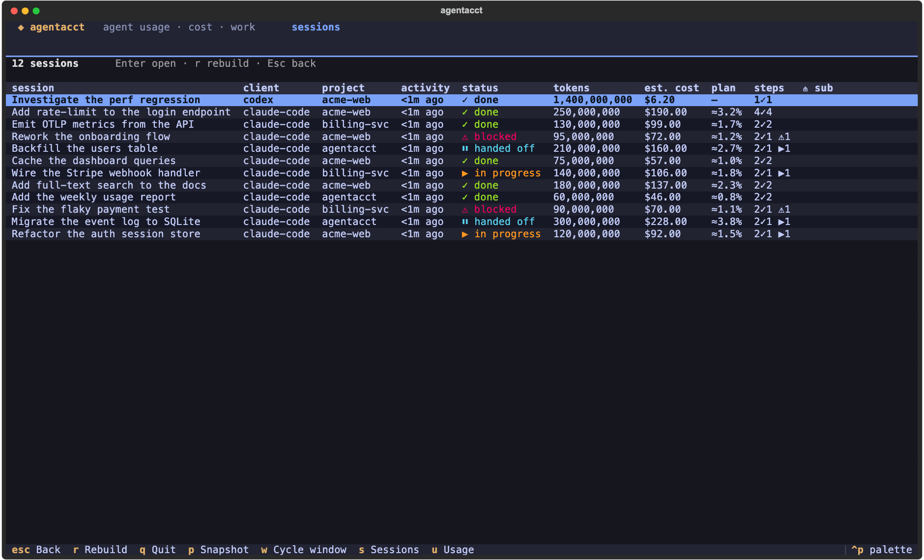Click the agentacct diamond logo icon
This screenshot has width=924, height=560.
pos(21,28)
